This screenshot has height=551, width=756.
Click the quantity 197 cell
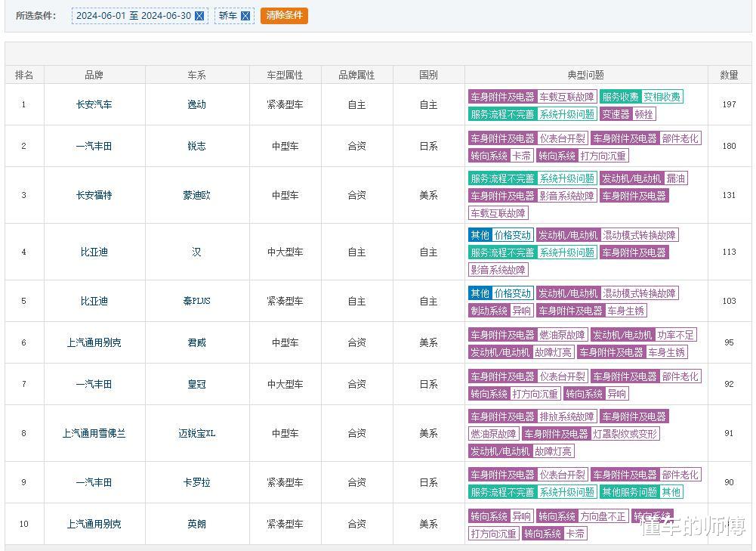(x=729, y=104)
